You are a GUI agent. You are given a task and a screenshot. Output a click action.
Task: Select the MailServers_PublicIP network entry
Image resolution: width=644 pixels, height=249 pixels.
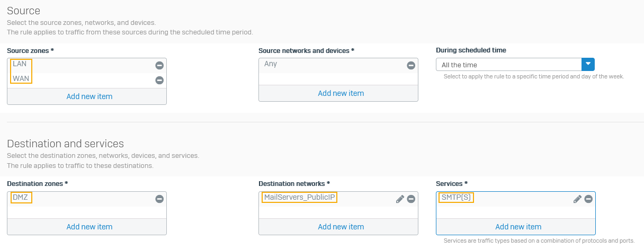299,197
